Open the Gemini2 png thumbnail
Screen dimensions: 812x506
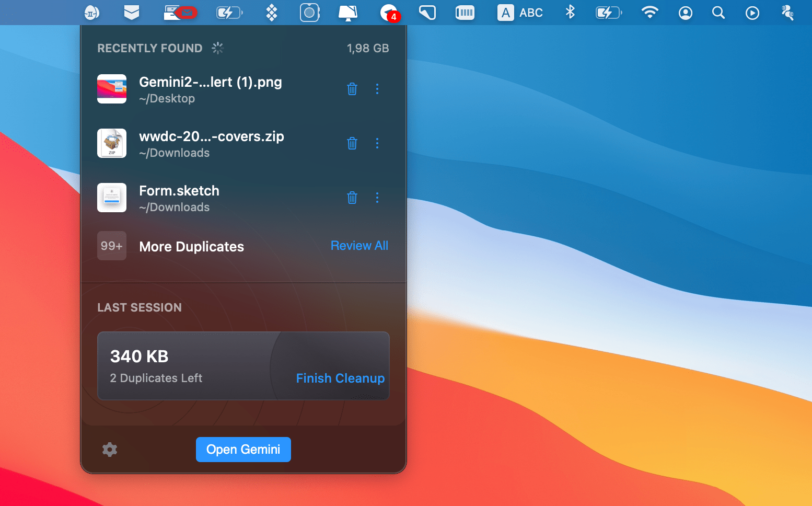pyautogui.click(x=112, y=89)
